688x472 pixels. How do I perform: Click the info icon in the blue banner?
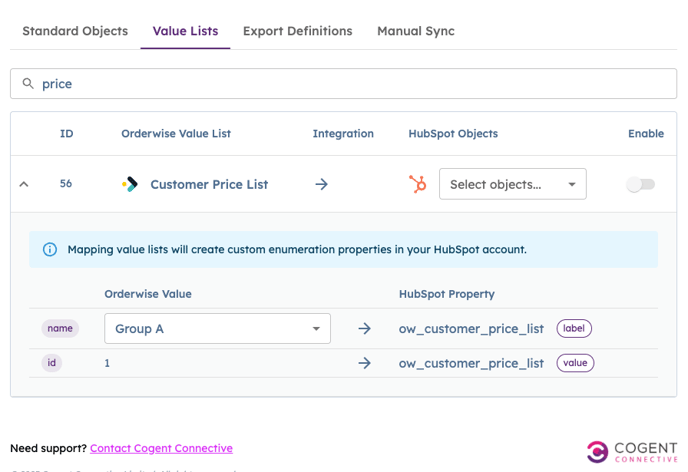(50, 249)
